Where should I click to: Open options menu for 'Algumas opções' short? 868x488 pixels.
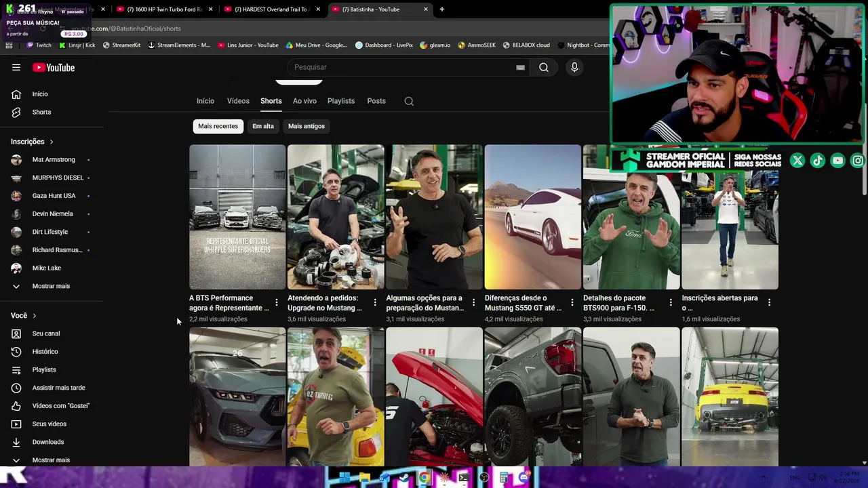tap(473, 302)
